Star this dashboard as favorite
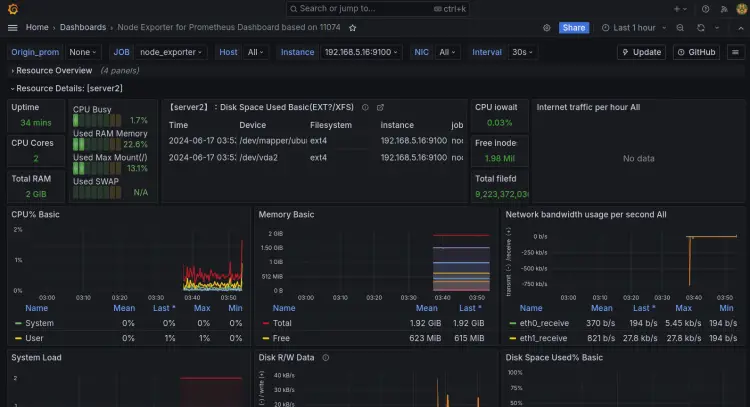750x407 pixels. pos(353,28)
